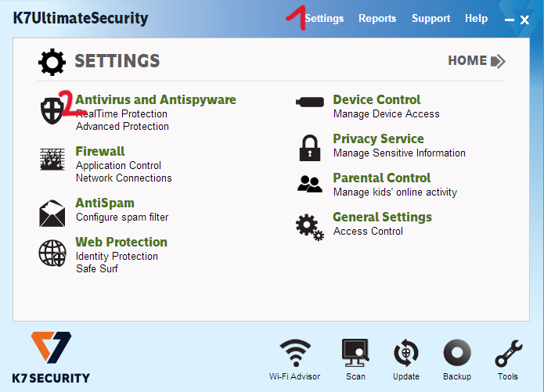Click the AntiSpam envelope icon
544x392 pixels.
coord(52,213)
